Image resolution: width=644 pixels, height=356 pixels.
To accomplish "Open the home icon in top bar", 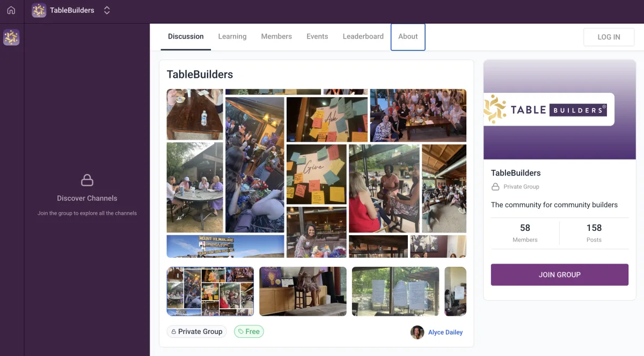I will pos(11,10).
